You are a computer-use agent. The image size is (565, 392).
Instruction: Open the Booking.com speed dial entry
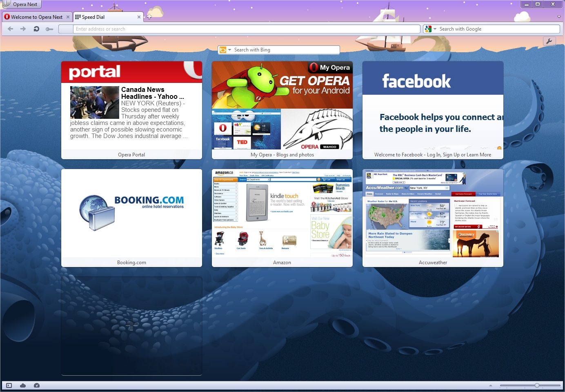tap(131, 214)
